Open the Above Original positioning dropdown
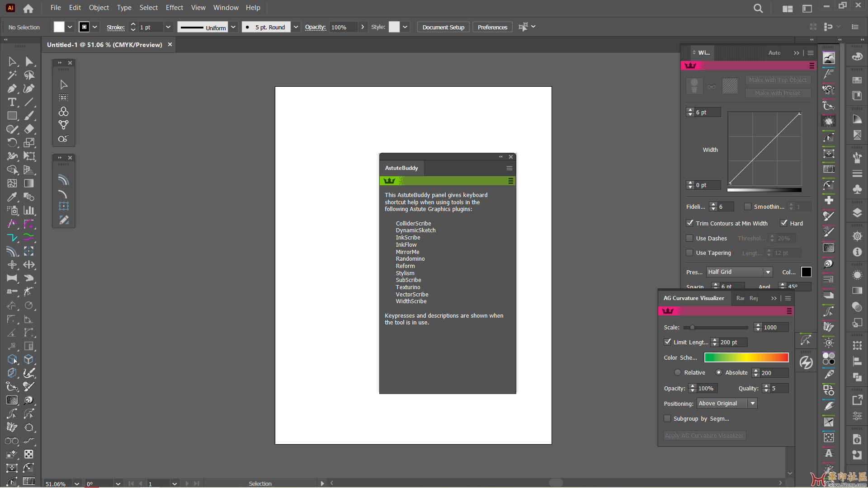868x488 pixels. (753, 404)
